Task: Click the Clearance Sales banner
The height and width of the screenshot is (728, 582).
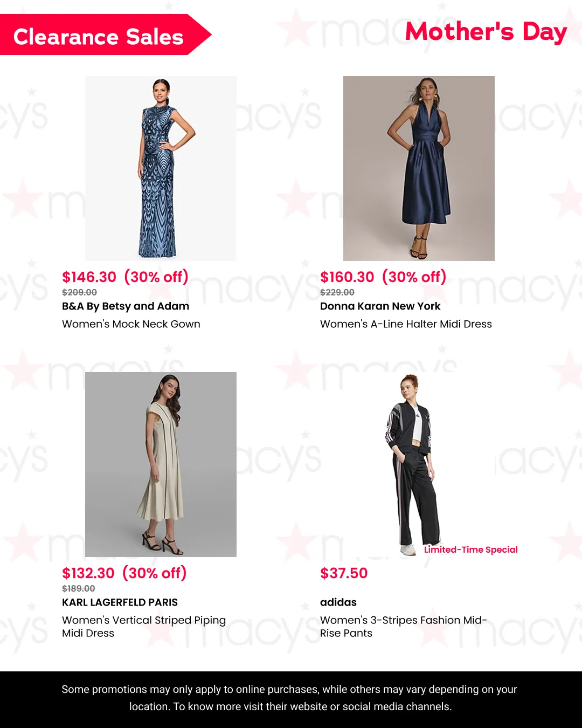Action: point(105,35)
